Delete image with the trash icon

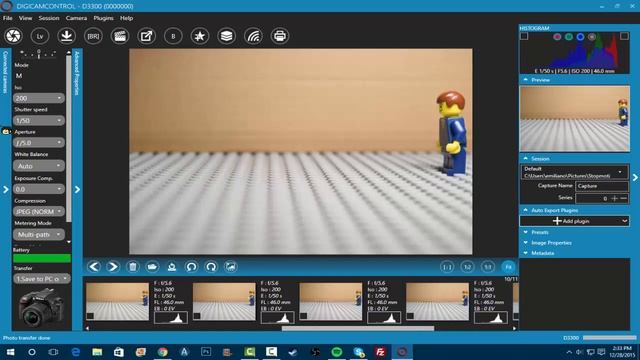tap(133, 267)
